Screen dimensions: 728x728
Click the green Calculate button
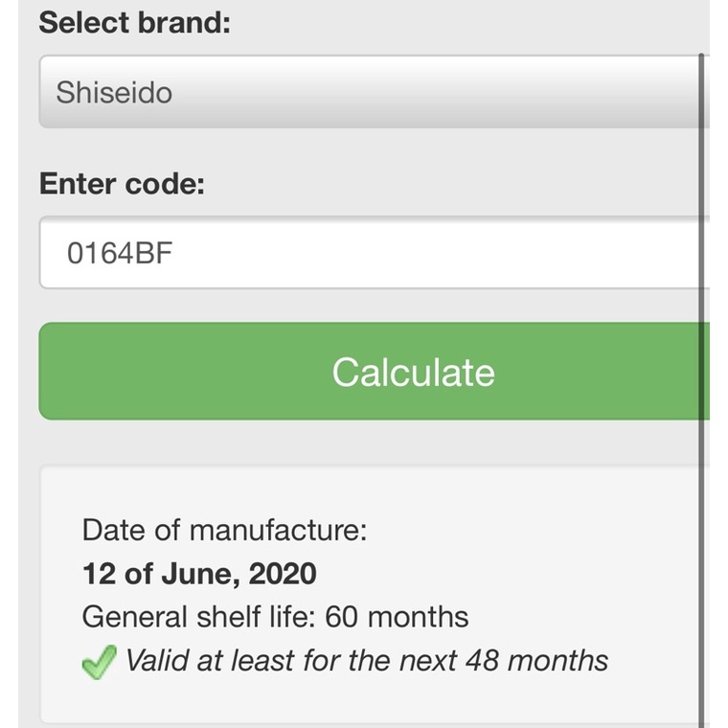pos(375,372)
